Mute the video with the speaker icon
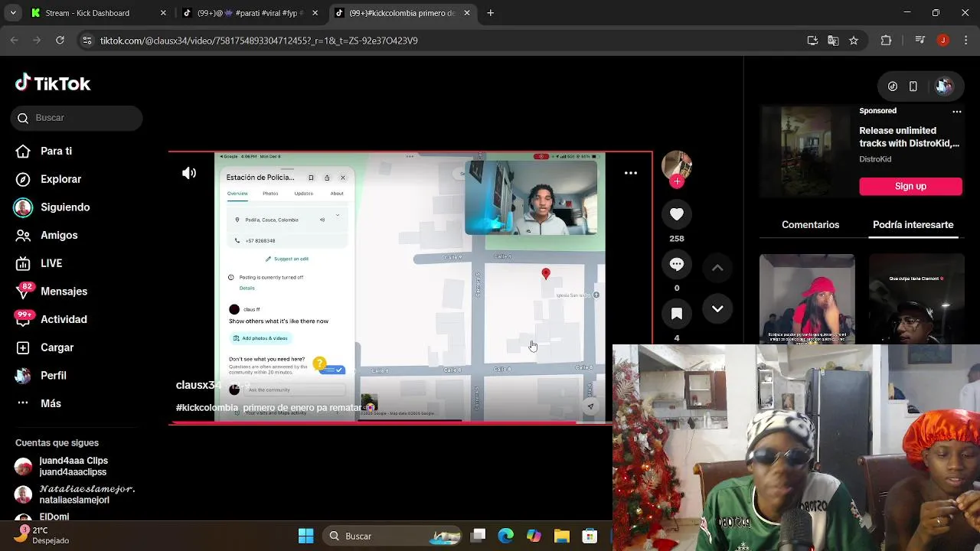The width and height of the screenshot is (980, 551). tap(189, 173)
